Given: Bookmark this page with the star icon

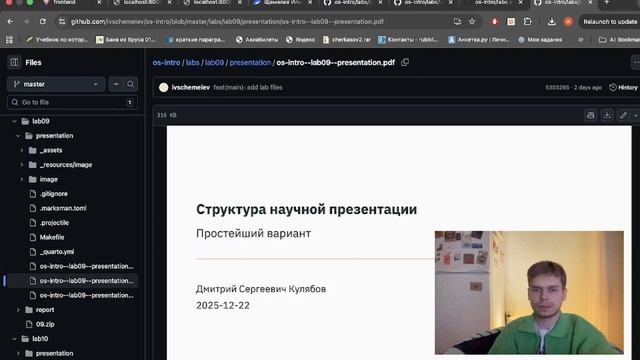Looking at the screenshot, I should [472, 22].
